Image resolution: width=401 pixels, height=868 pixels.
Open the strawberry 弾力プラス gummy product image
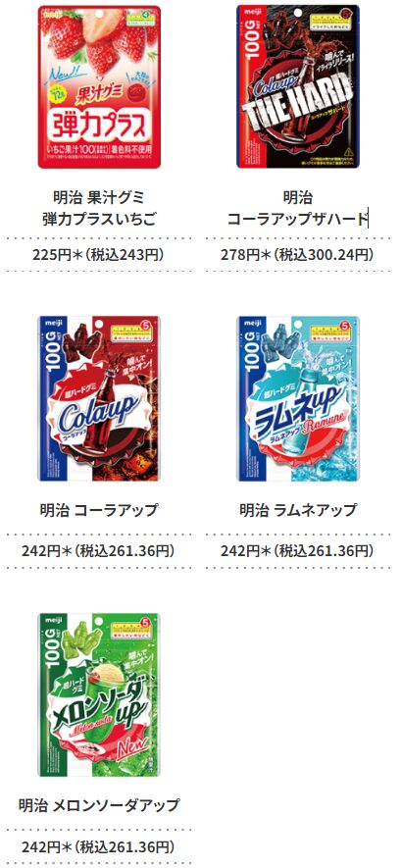pyautogui.click(x=99, y=87)
